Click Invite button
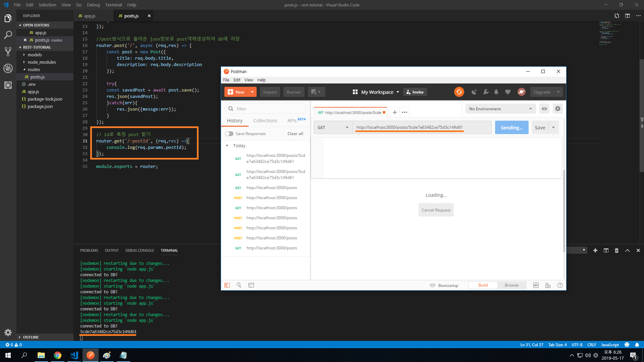The width and height of the screenshot is (644, 362). click(415, 92)
